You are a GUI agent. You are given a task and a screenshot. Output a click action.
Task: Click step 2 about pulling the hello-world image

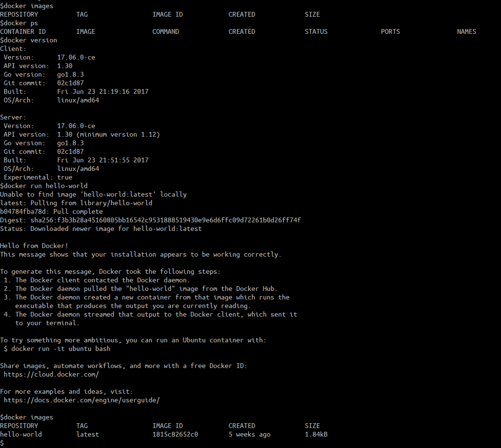tap(140, 289)
